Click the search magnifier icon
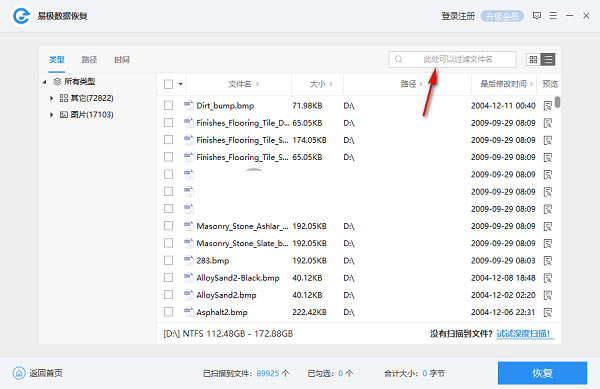 pyautogui.click(x=398, y=59)
